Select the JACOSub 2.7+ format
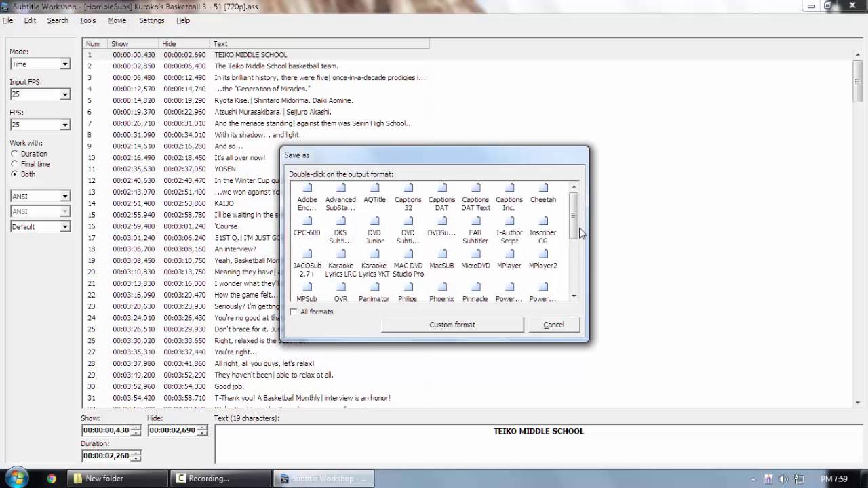The image size is (868, 488). click(x=307, y=264)
